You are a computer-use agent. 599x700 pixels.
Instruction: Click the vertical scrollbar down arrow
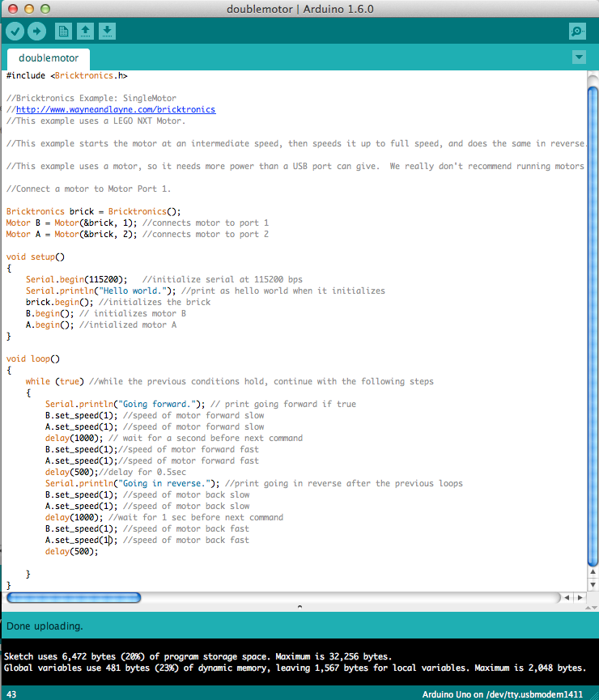click(x=593, y=584)
